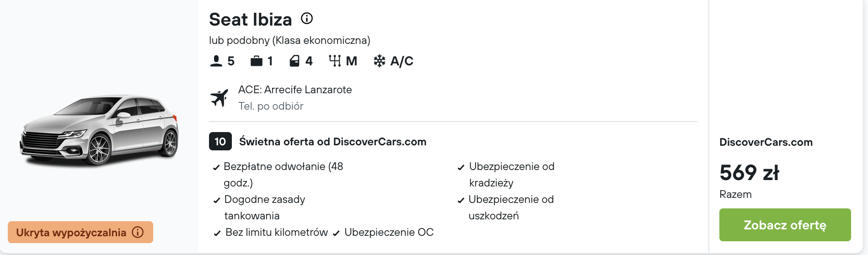This screenshot has width=868, height=255.
Task: Click the Ubezpieczenie OC feature
Action: [383, 232]
